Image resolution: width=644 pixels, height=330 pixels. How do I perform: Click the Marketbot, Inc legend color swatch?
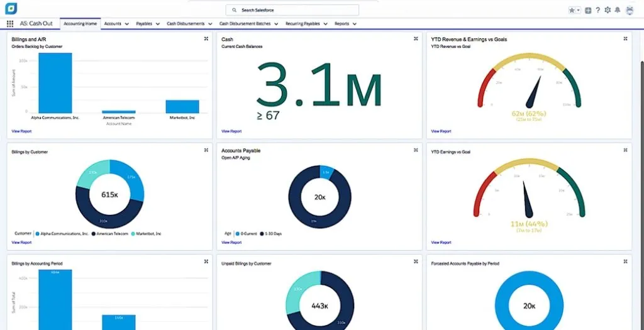coord(133,234)
